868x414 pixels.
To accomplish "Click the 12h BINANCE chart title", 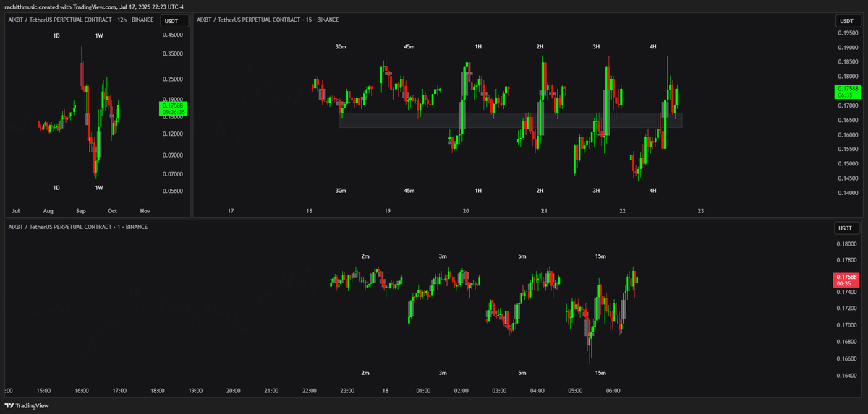I will [81, 20].
